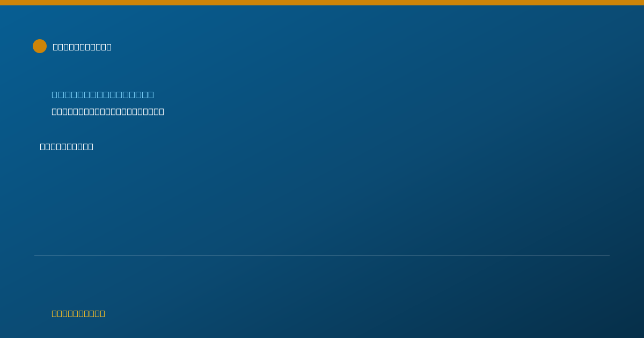644x338 pixels.
Task: Click the end of the short white text line
Action: pos(91,146)
